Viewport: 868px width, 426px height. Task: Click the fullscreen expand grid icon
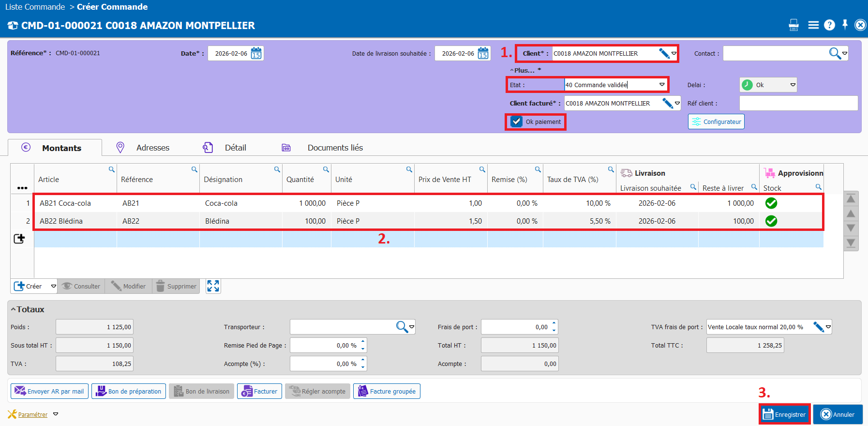click(213, 286)
